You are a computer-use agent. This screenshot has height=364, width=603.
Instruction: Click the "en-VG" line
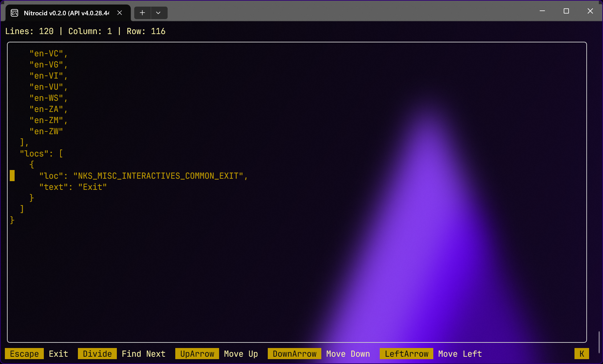click(49, 65)
